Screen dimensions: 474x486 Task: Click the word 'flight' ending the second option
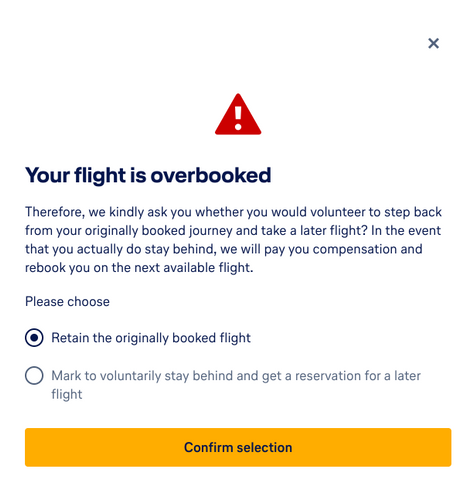coord(67,394)
